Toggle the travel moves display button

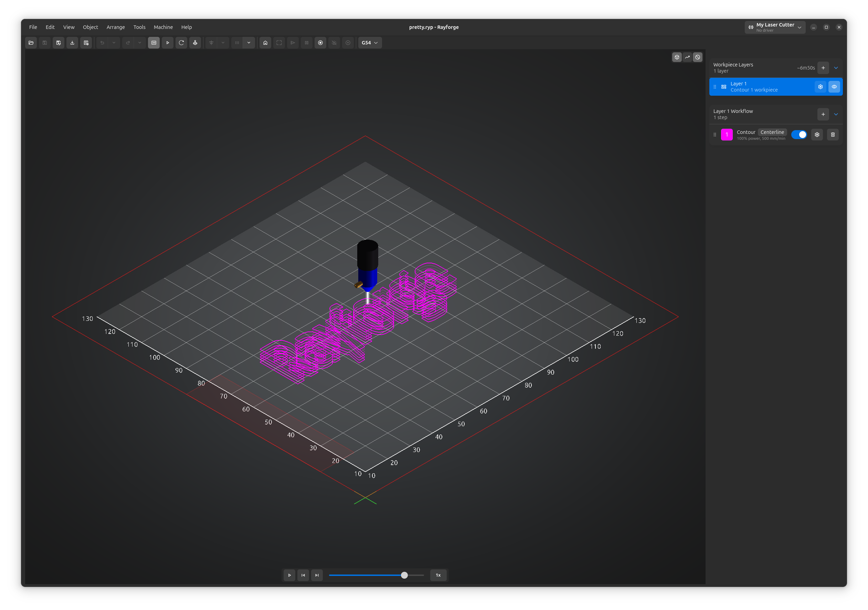(x=687, y=57)
